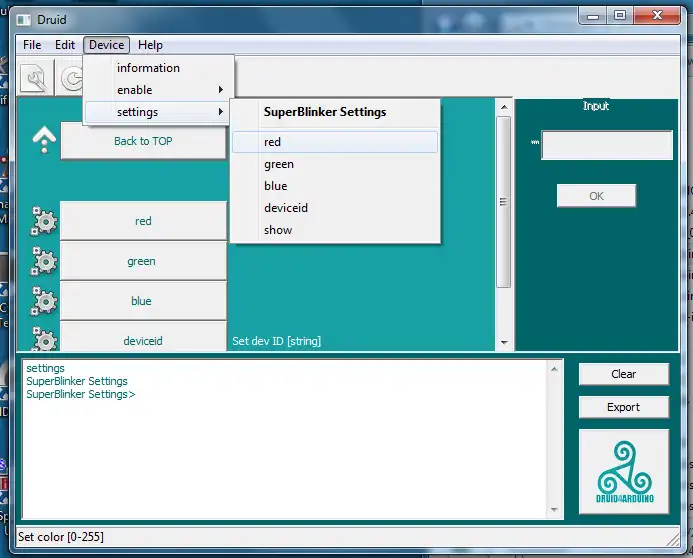Image resolution: width=693 pixels, height=558 pixels.
Task: Click the 'Set color [0-255]' status bar text
Action: coord(61,537)
